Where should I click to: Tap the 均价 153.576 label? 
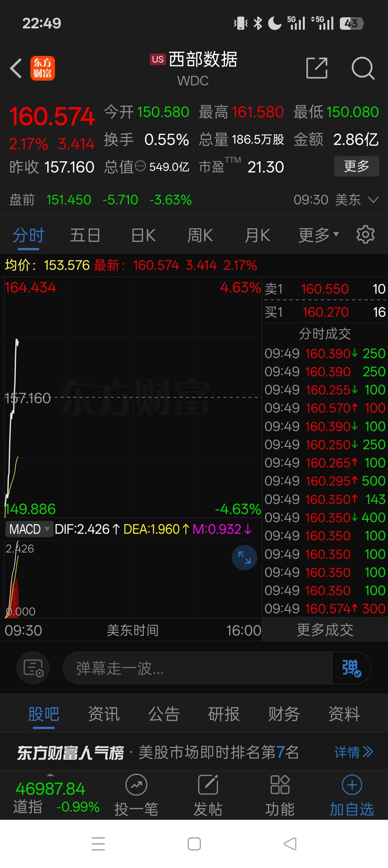click(47, 265)
